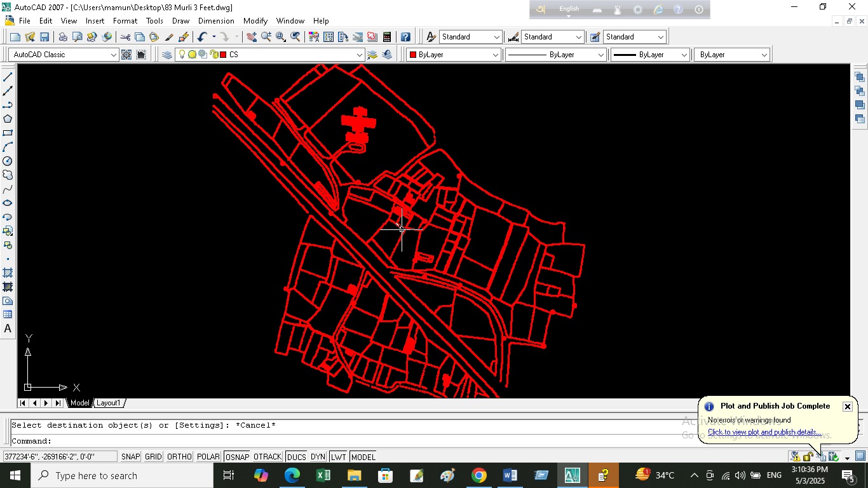The width and height of the screenshot is (868, 488).
Task: Close the Plot and Publish notification balloon
Action: (847, 407)
